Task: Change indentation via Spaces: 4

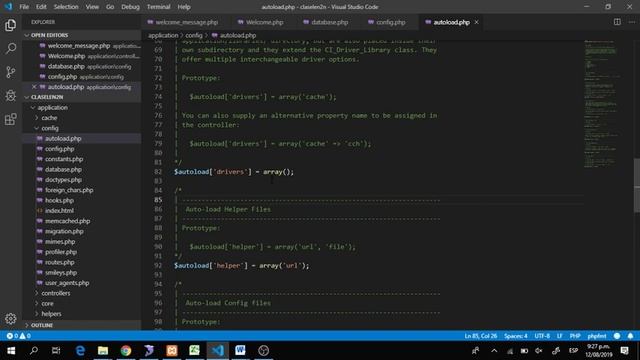Action: point(516,336)
